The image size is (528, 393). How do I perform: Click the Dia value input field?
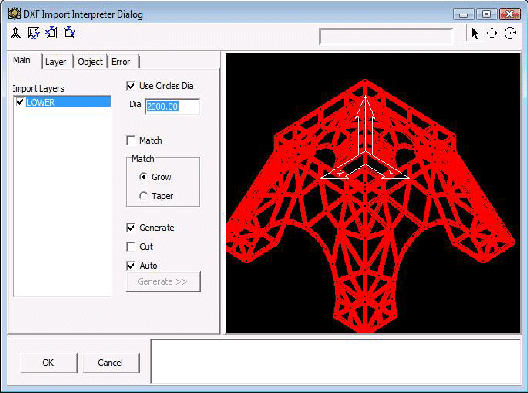172,106
